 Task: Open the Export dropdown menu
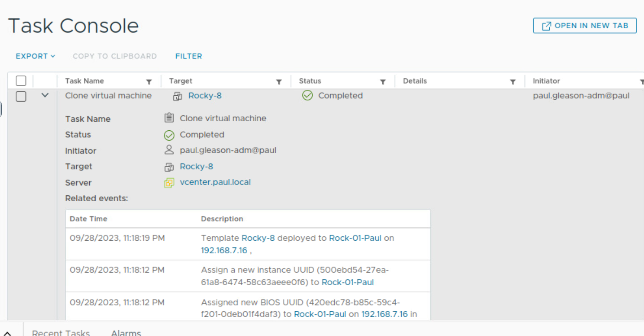[35, 56]
